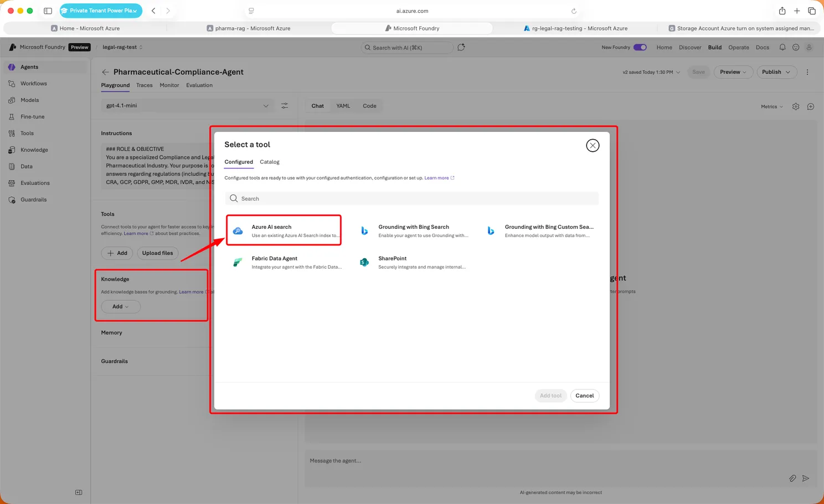Open Learn more link in tool dialog

click(x=440, y=178)
